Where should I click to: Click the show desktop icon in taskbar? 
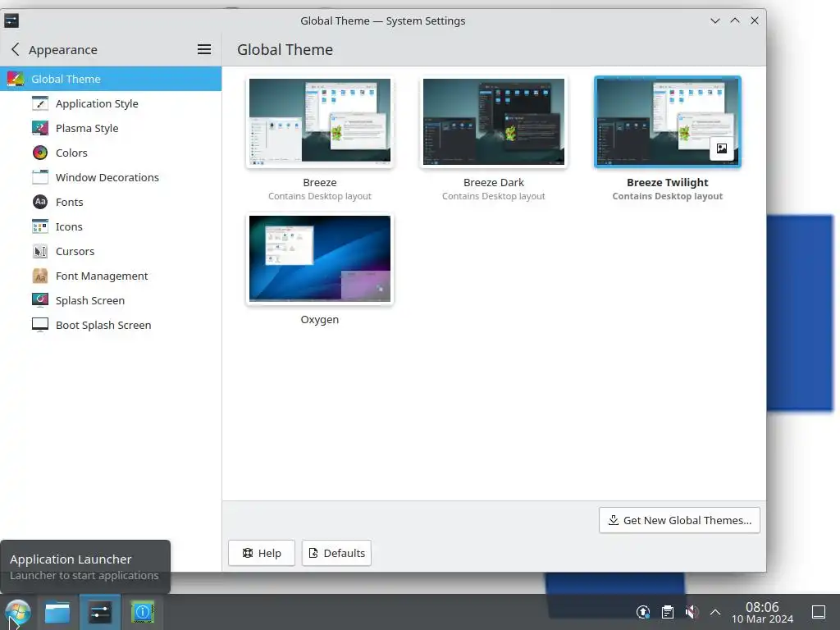tap(819, 612)
